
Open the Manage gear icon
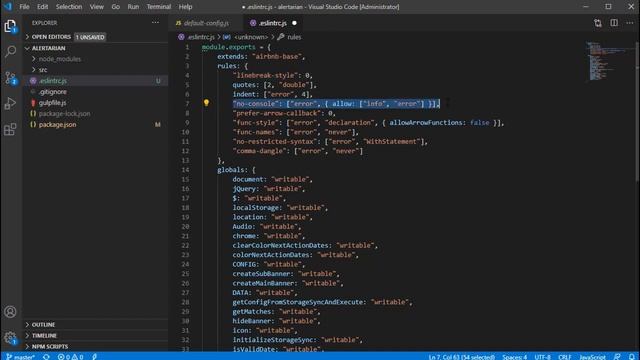(x=10, y=338)
